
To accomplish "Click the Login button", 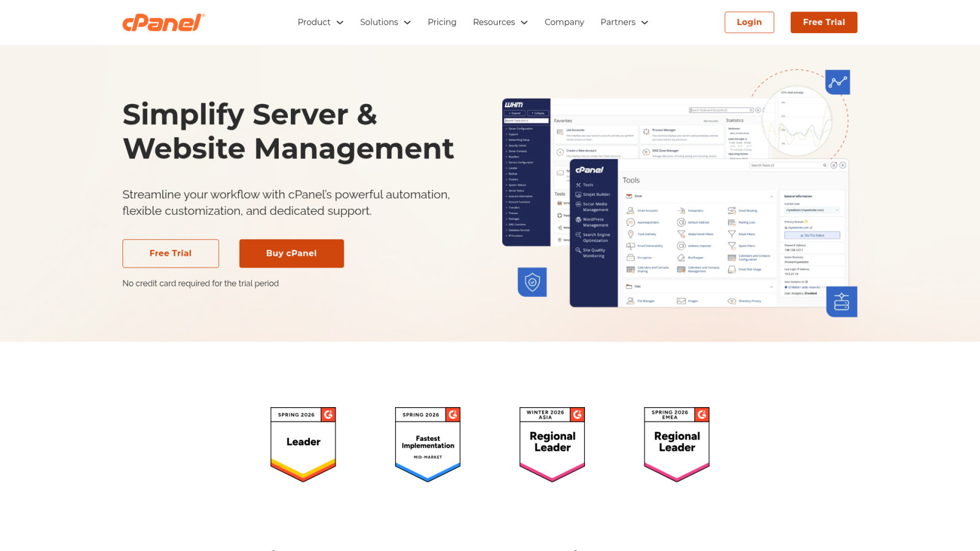I will (749, 22).
